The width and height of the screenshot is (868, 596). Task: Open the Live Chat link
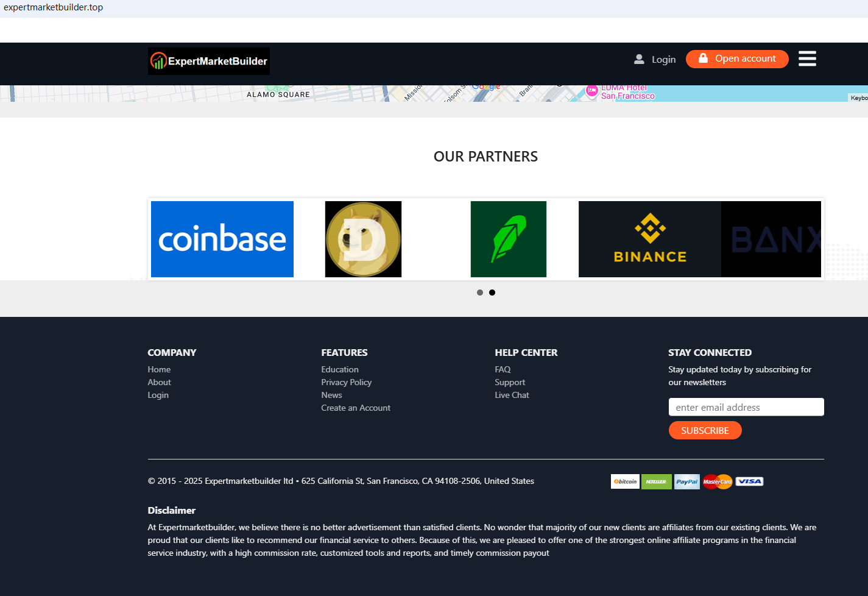click(x=512, y=395)
